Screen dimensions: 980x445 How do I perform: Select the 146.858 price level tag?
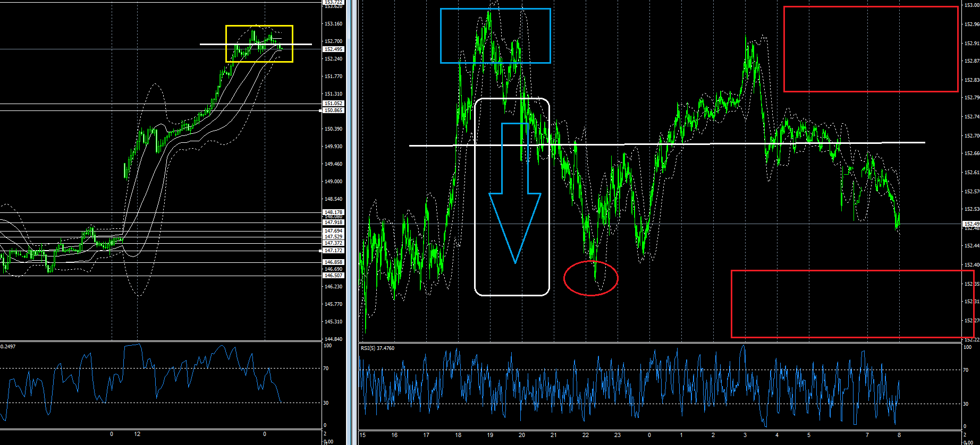click(334, 262)
